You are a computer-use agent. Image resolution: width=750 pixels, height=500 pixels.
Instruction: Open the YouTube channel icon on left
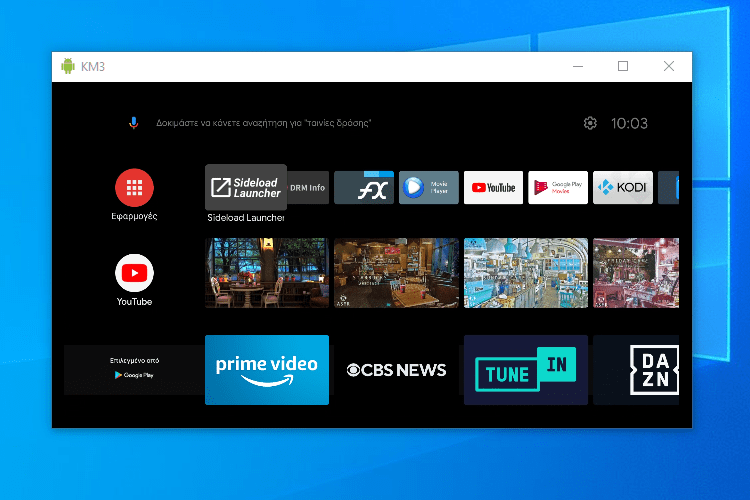tap(134, 273)
